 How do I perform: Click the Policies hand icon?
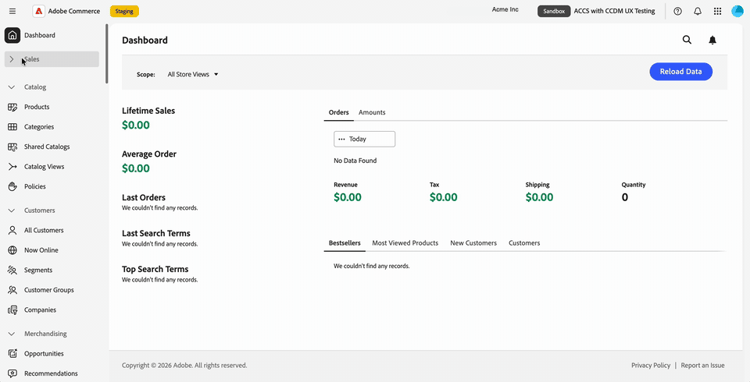[x=12, y=186]
